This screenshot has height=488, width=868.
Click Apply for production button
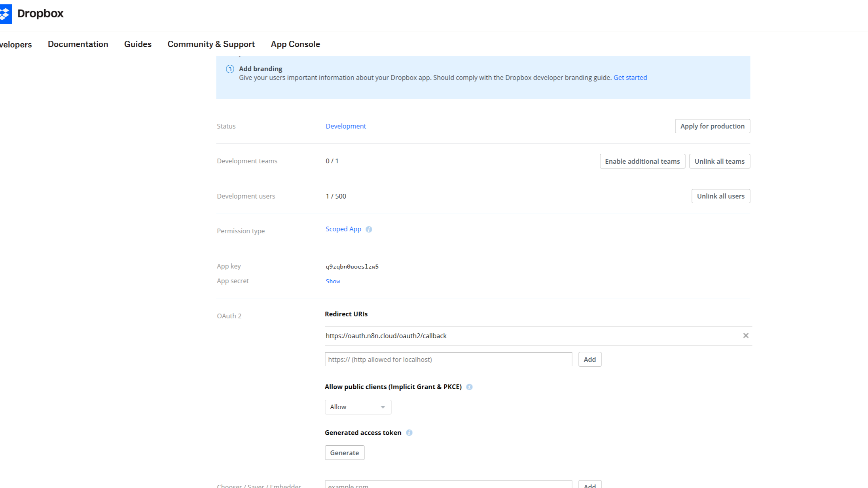pos(712,126)
